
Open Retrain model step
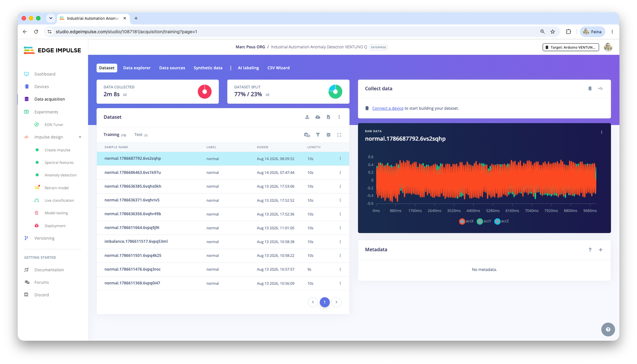pos(56,188)
